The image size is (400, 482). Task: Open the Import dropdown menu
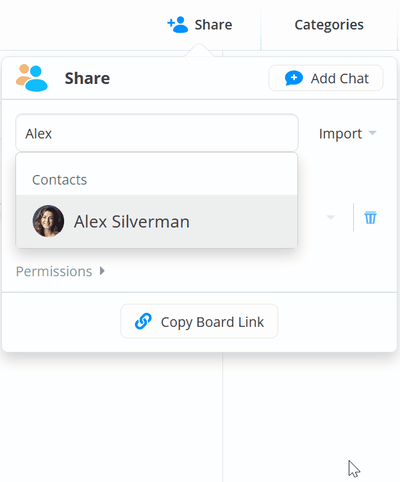click(347, 134)
